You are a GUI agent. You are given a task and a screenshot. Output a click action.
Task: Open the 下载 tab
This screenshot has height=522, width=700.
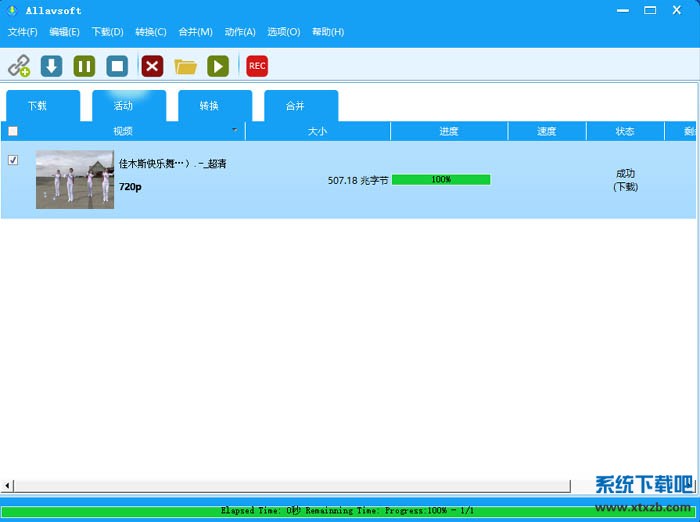pyautogui.click(x=37, y=106)
